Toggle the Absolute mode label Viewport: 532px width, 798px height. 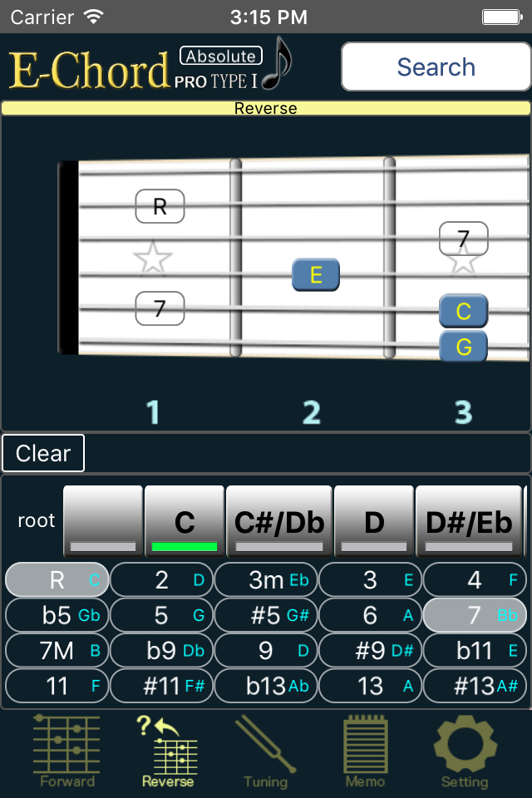coord(221,56)
